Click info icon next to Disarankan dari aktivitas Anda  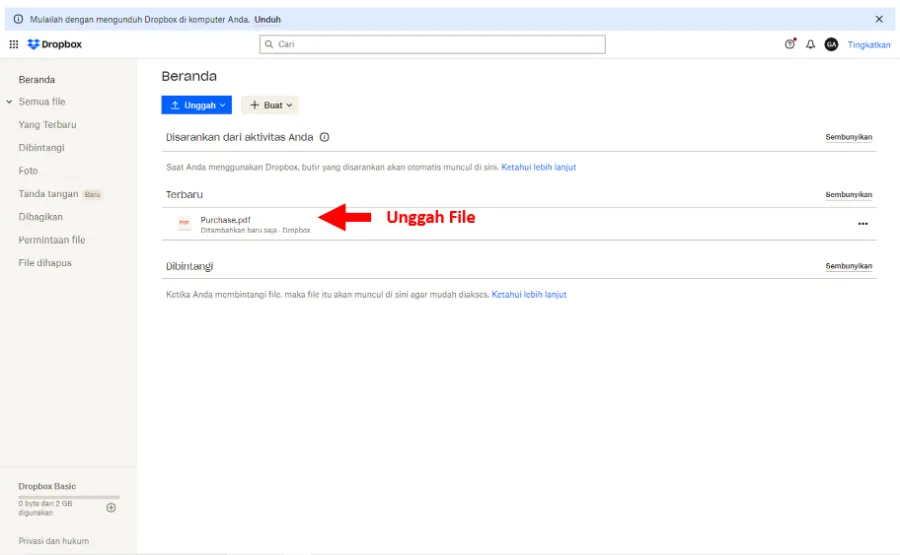(324, 137)
